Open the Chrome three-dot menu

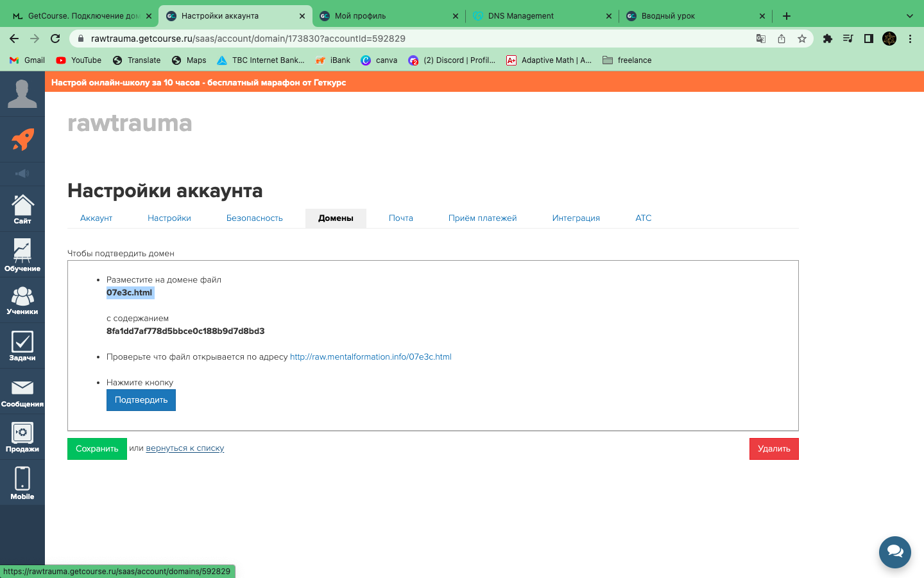tap(910, 39)
